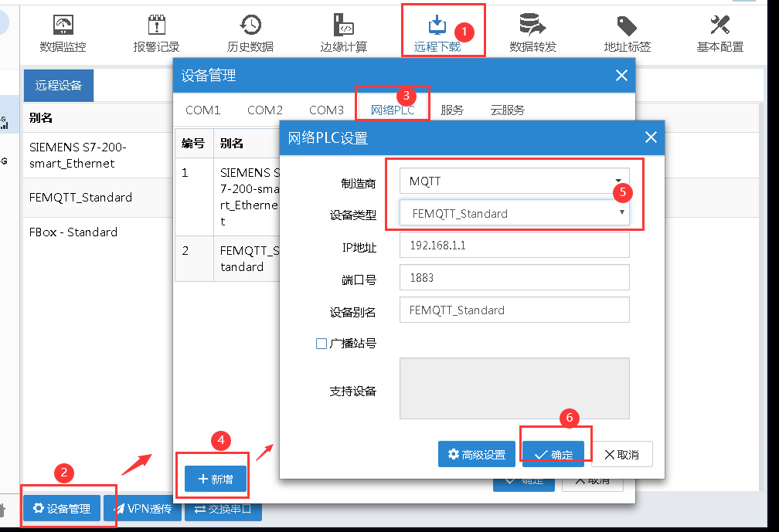Open the 数据转发 data forwarding icon
The image size is (779, 532).
tap(532, 33)
